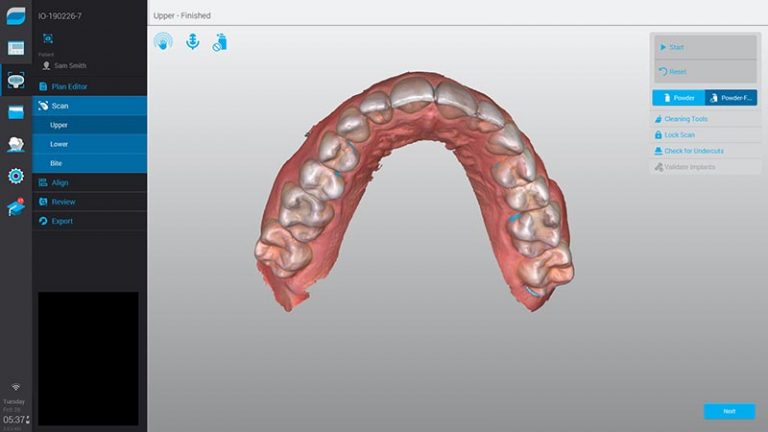
Task: Click the Wi-Fi status icon
Action: click(16, 386)
